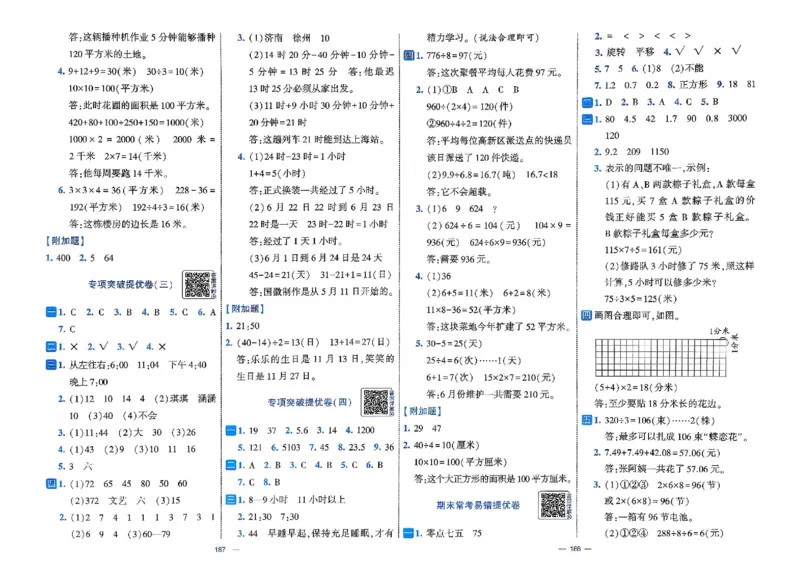
Task: Click the blue 五 marker before 320÷3=106(束)
Action: (x=587, y=421)
